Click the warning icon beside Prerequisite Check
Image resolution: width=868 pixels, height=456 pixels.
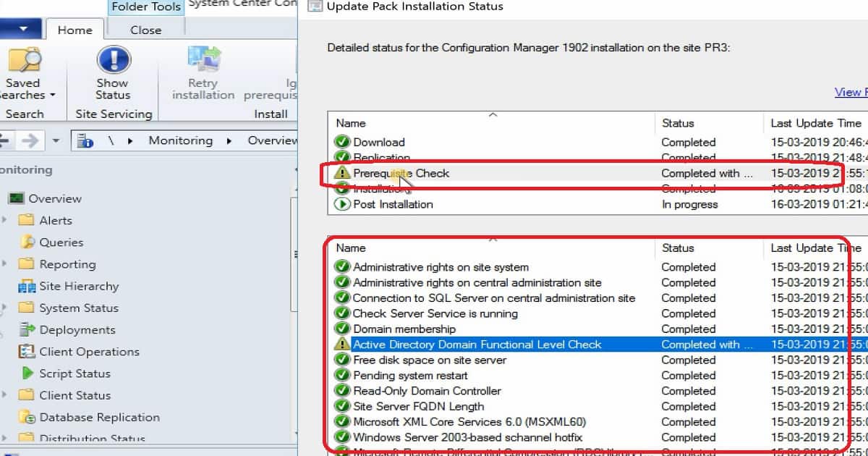click(x=342, y=173)
